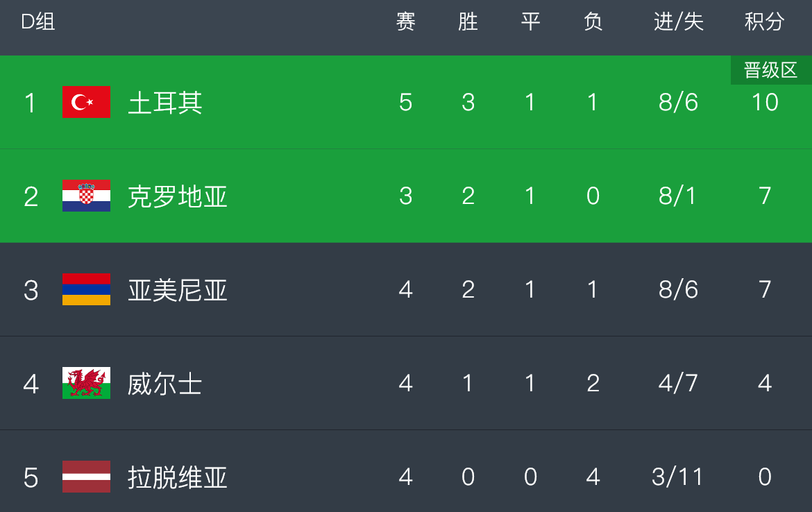Click the Wales dragon flag icon
Screen dimensions: 812x512
click(87, 383)
